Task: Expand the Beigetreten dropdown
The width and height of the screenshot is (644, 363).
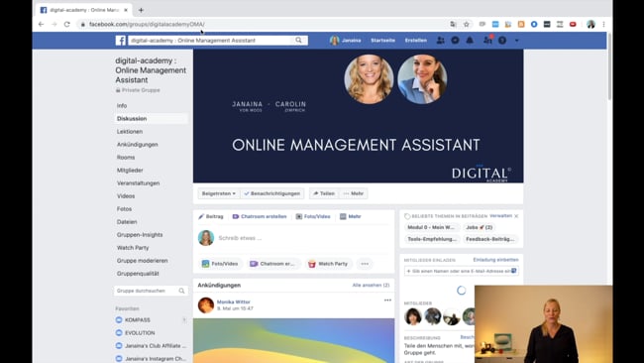Action: coord(219,193)
